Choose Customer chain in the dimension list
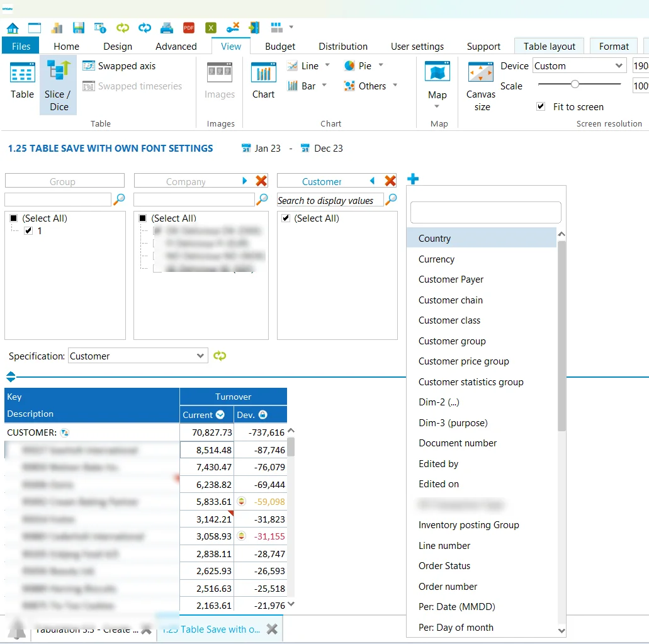The width and height of the screenshot is (649, 644). 482,300
